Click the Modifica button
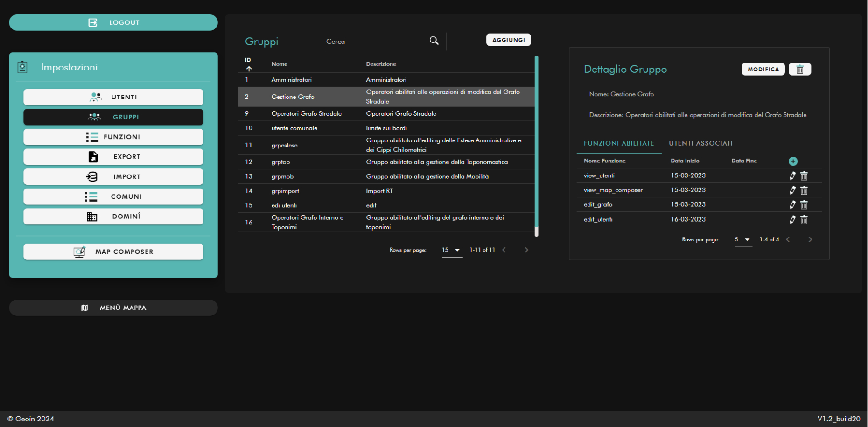Viewport: 868px width, 427px height. (x=763, y=69)
